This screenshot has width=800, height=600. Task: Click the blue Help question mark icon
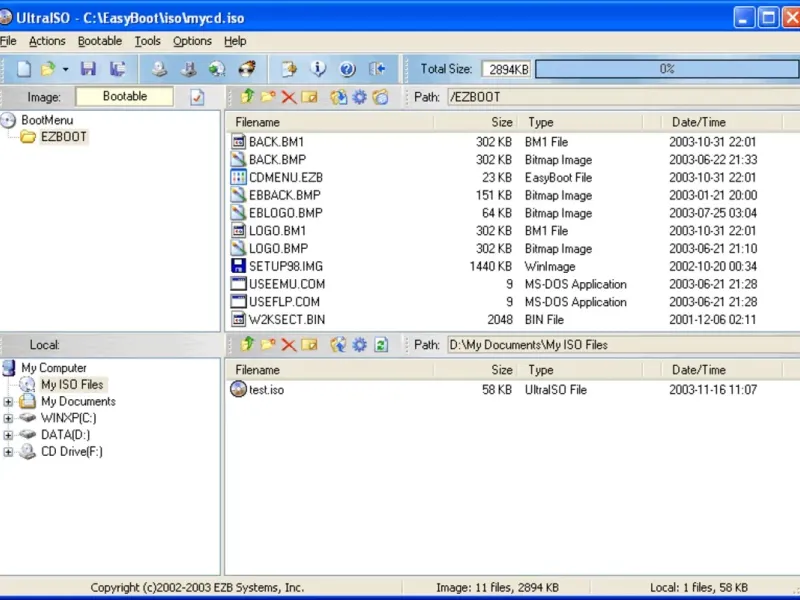click(x=347, y=69)
